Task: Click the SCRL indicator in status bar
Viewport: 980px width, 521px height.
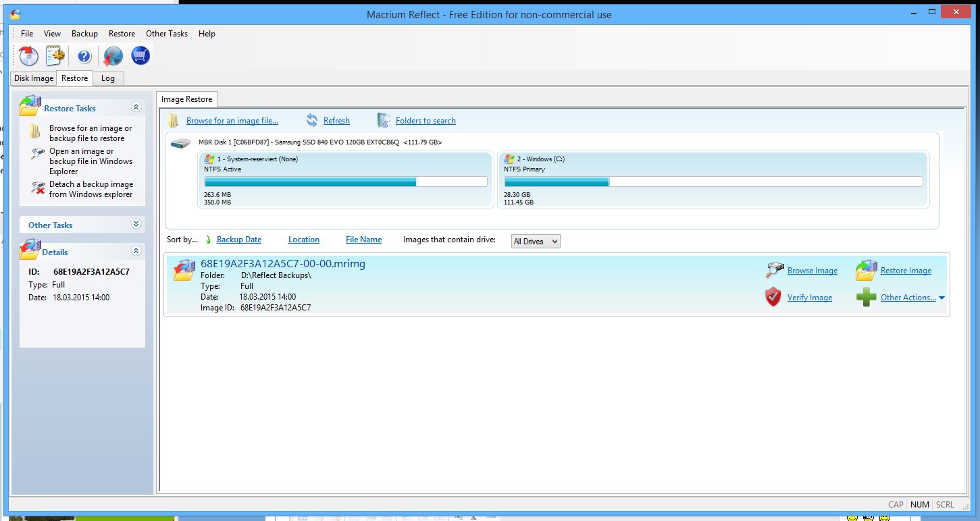Action: [945, 504]
